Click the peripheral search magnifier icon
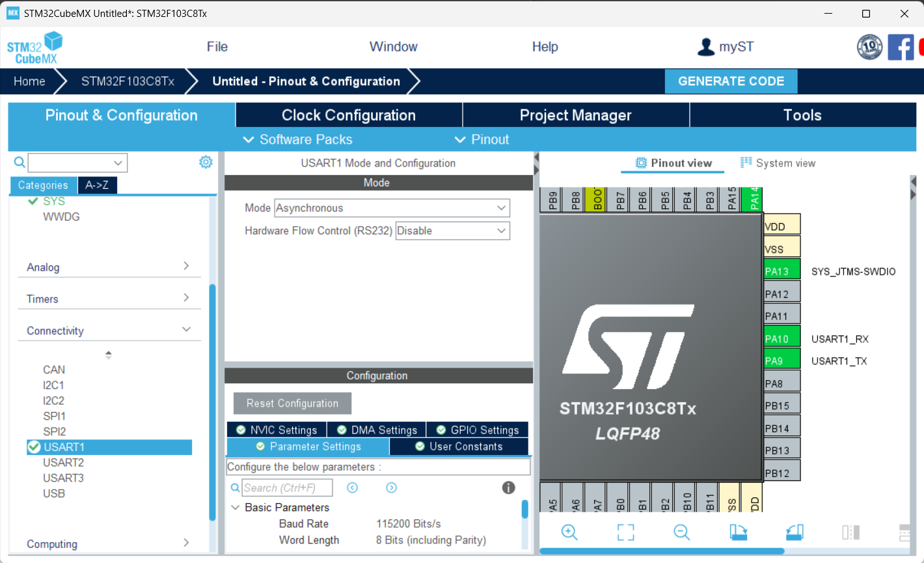 pos(20,162)
